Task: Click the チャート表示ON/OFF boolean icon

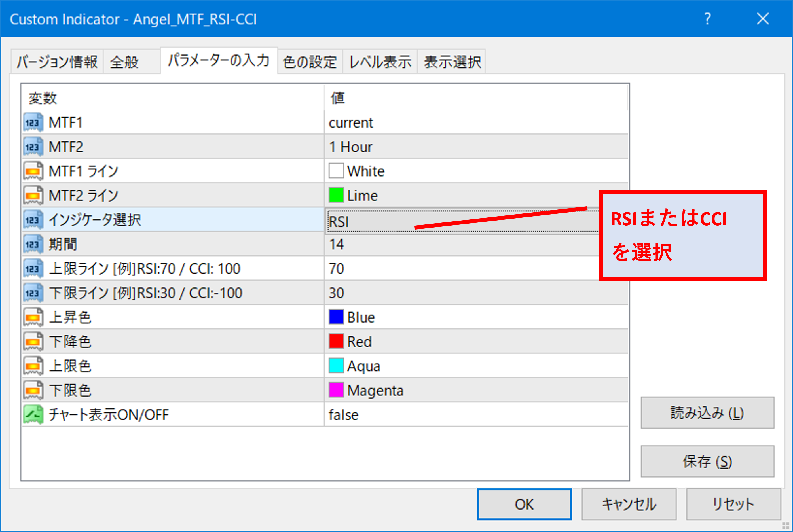Action: pos(33,415)
